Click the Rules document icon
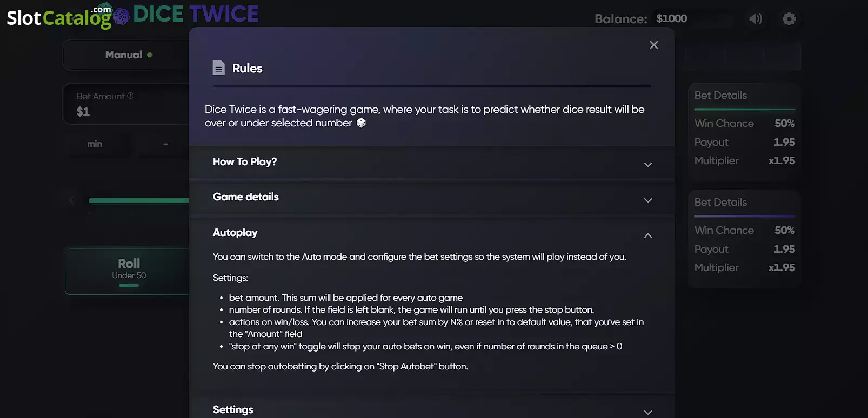The image size is (868, 418). 218,68
